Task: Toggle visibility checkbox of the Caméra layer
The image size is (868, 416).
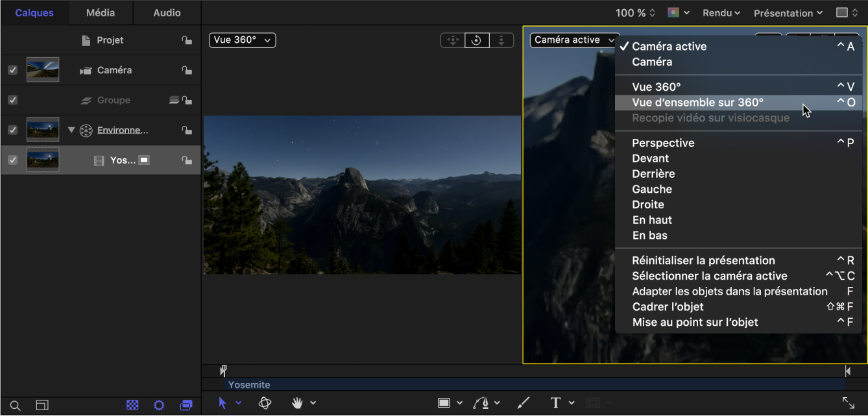Action: [x=12, y=69]
